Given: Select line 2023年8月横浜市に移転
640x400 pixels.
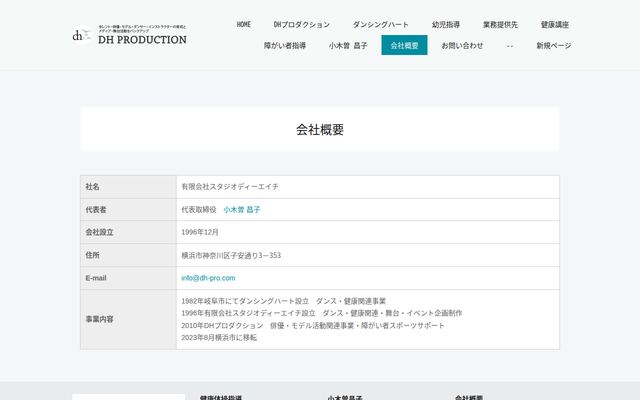Looking at the screenshot, I should coord(219,338).
